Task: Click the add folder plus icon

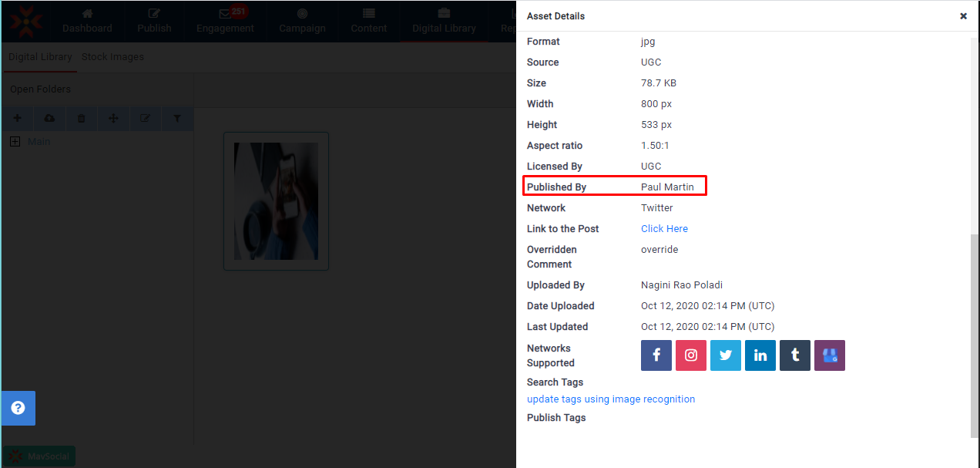Action: pos(18,119)
